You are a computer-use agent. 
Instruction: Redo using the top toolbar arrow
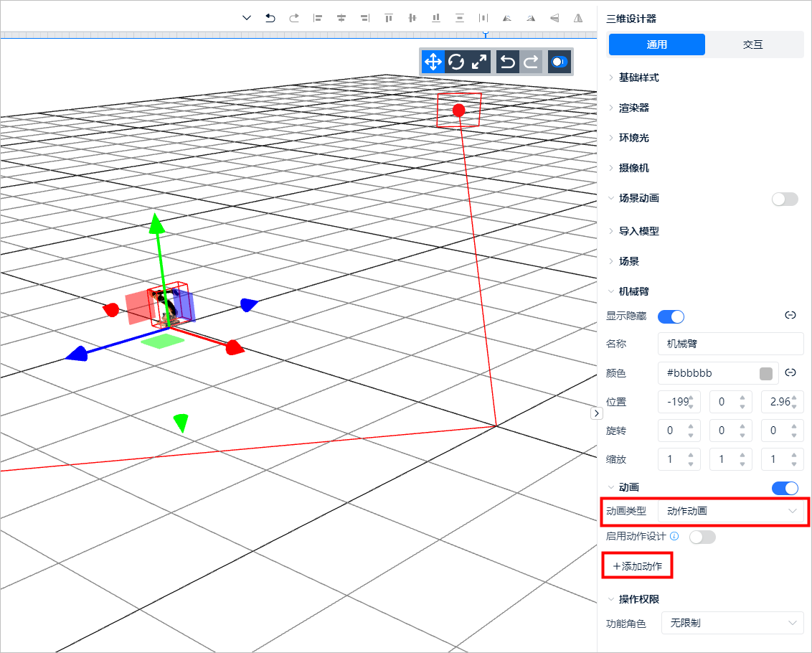coord(294,18)
